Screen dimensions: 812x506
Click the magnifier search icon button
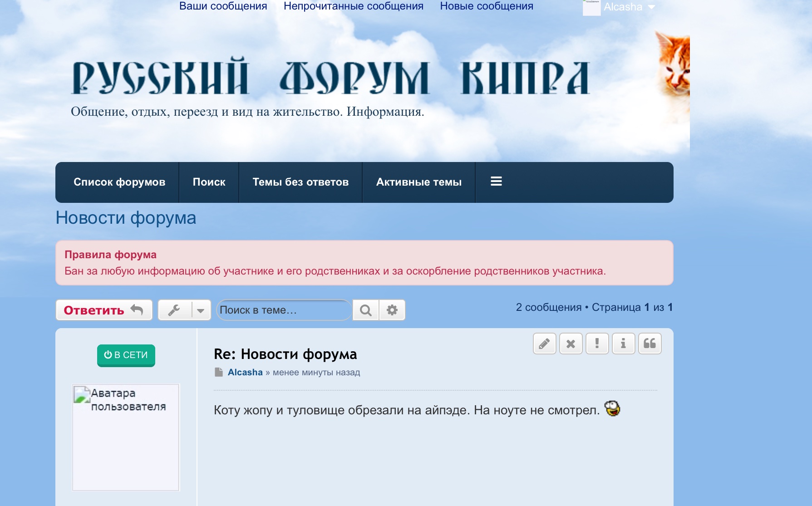click(x=365, y=310)
